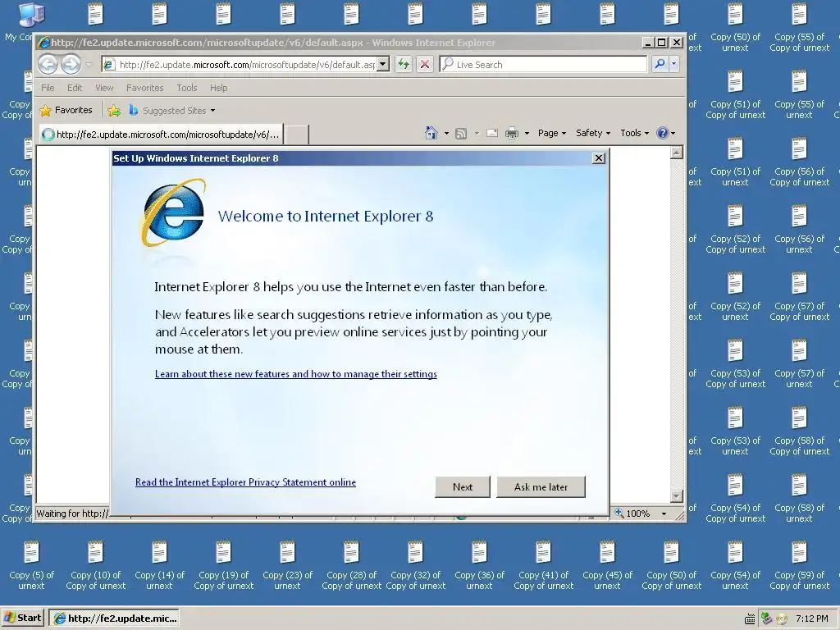Viewport: 840px width, 630px height.
Task: Open the View menu
Action: [x=104, y=88]
